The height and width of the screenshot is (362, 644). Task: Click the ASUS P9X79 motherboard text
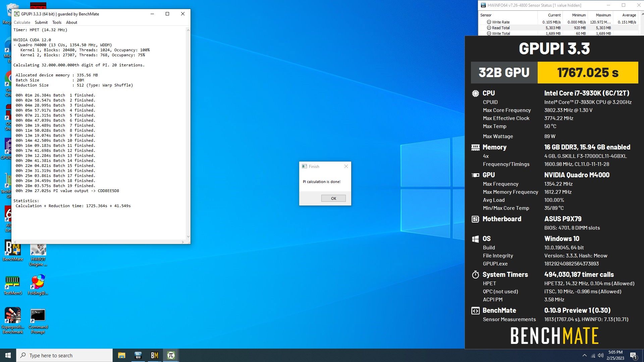click(x=562, y=219)
